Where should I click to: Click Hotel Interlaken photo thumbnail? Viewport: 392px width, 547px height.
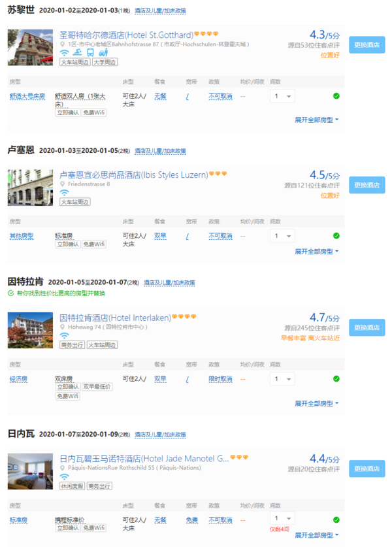point(30,330)
